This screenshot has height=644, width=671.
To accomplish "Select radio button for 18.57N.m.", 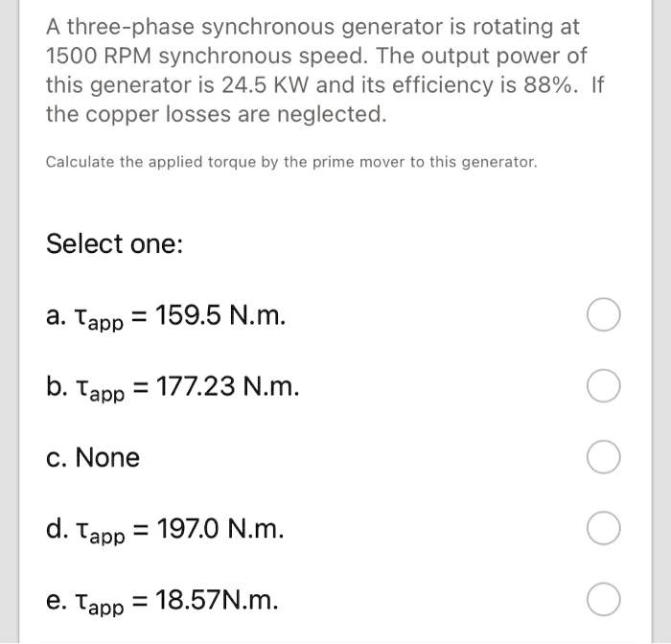I will 603,599.
